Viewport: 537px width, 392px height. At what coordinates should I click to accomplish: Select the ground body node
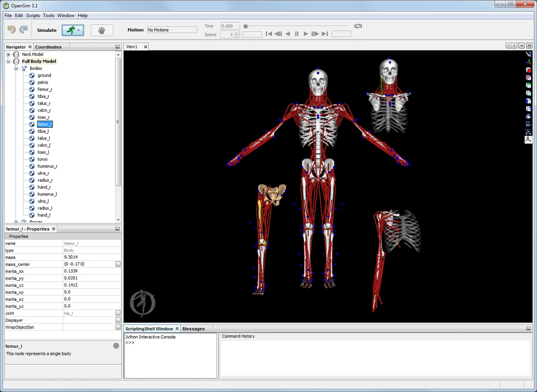click(44, 75)
